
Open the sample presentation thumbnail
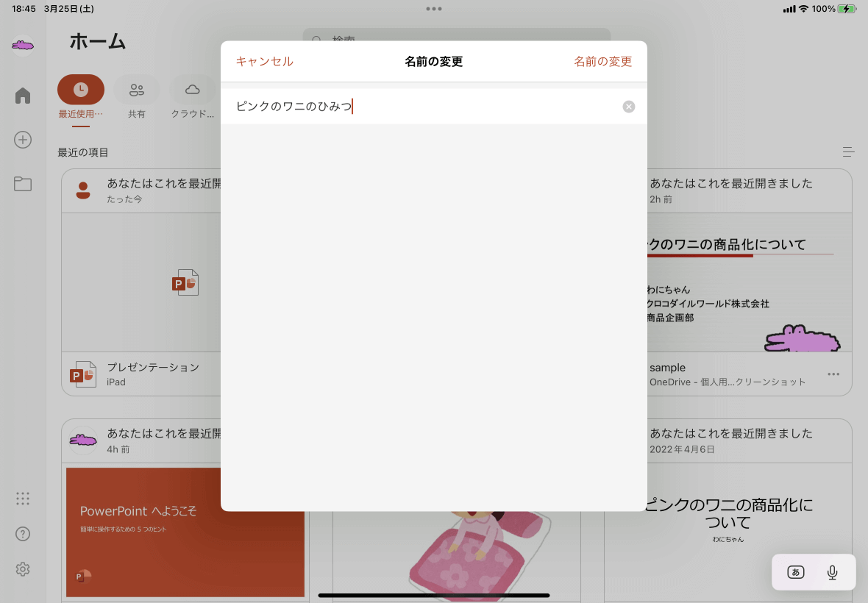[x=749, y=282]
